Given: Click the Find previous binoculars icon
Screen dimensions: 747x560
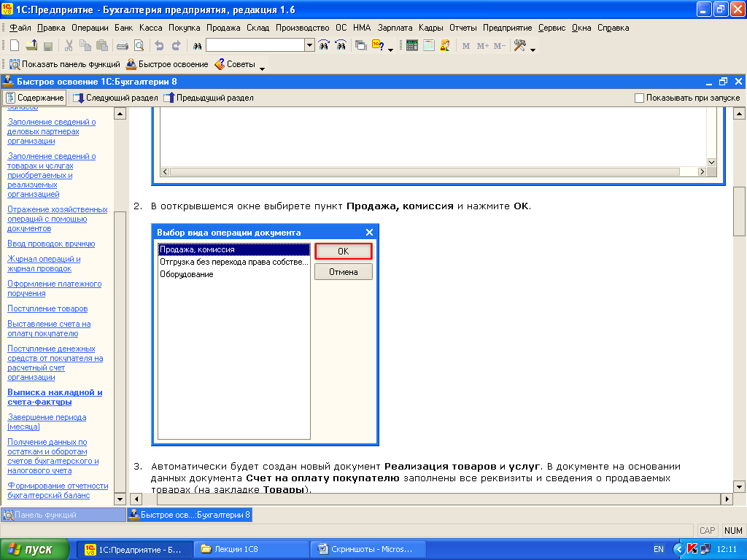Looking at the screenshot, I should point(341,46).
